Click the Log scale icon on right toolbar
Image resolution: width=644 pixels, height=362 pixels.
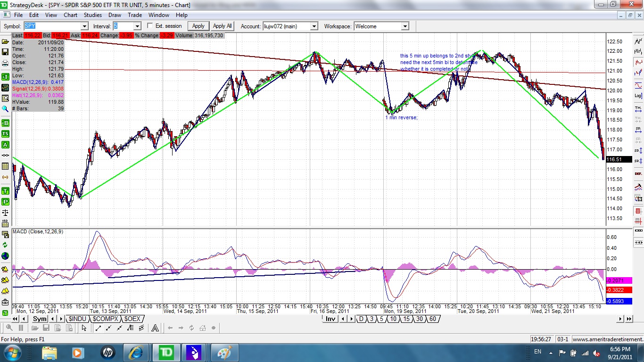point(638,96)
